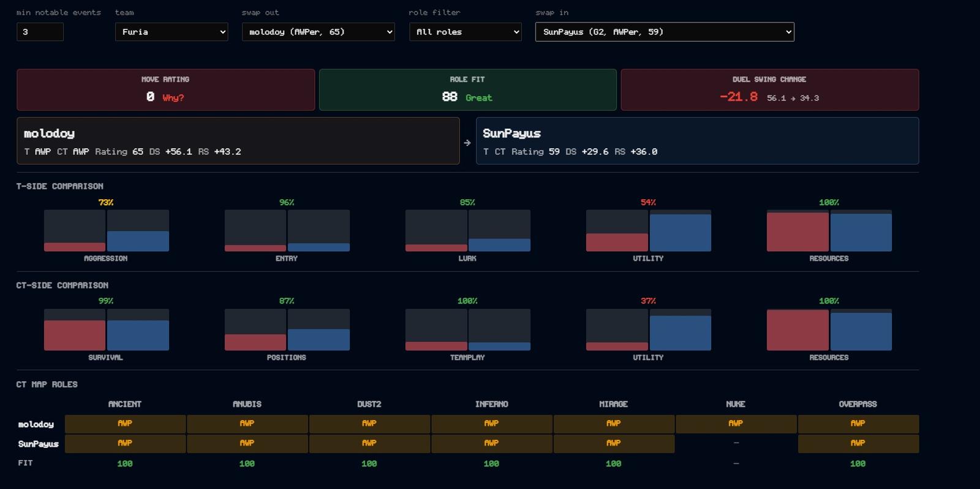Expand the swap in SunPayus dropdown

pos(665,32)
